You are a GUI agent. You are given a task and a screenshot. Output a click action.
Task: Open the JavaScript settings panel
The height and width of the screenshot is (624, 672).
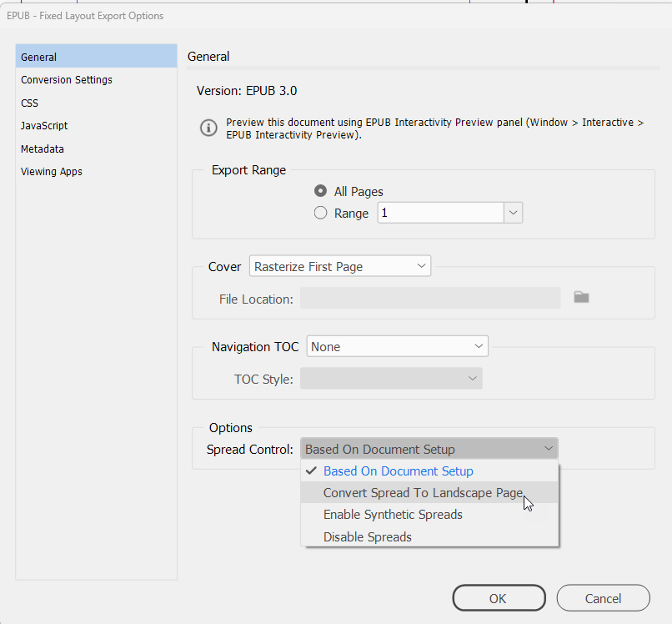click(43, 125)
